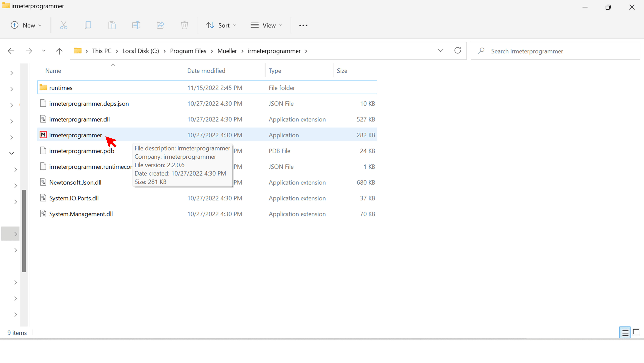
Task: Select the runtimes folder name
Action: 61,88
